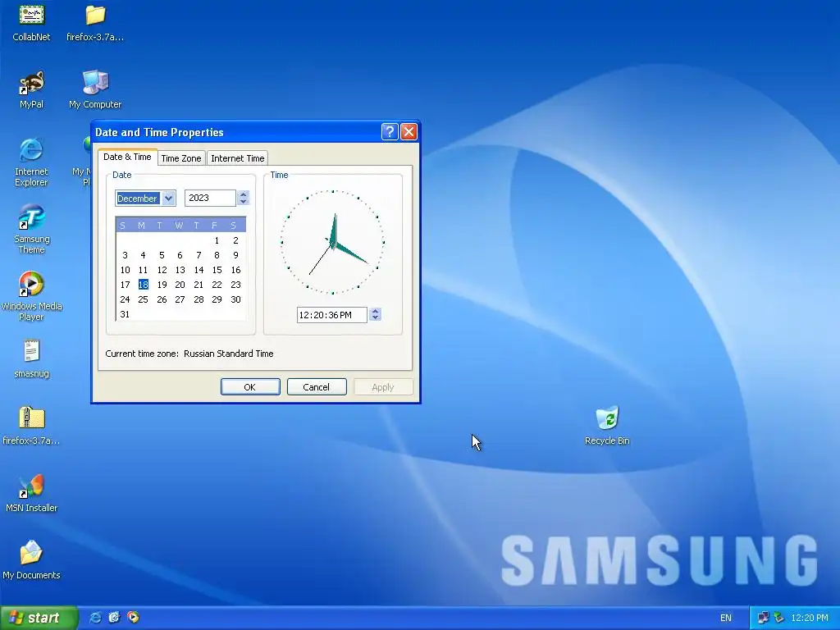Increase the time with the up arrow
Viewport: 840px width, 630px height.
[x=375, y=311]
